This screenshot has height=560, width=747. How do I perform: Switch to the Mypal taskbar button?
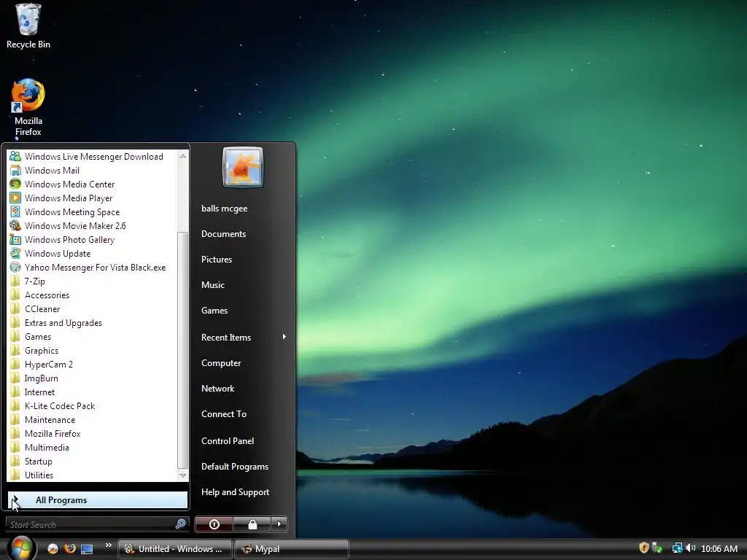pos(292,548)
